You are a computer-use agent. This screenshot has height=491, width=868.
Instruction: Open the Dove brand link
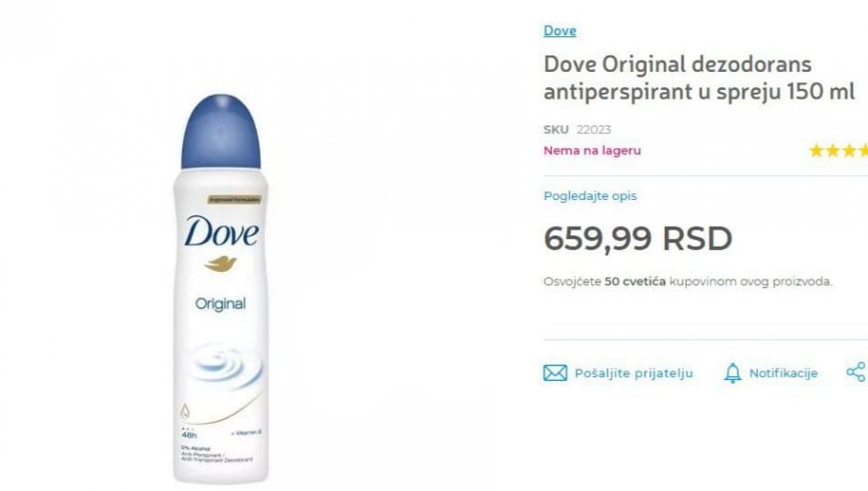[560, 31]
